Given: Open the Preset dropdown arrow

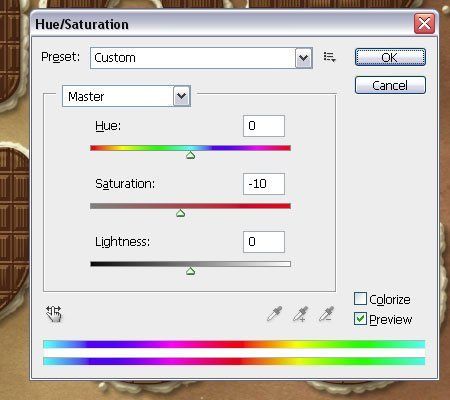Looking at the screenshot, I should coord(303,58).
